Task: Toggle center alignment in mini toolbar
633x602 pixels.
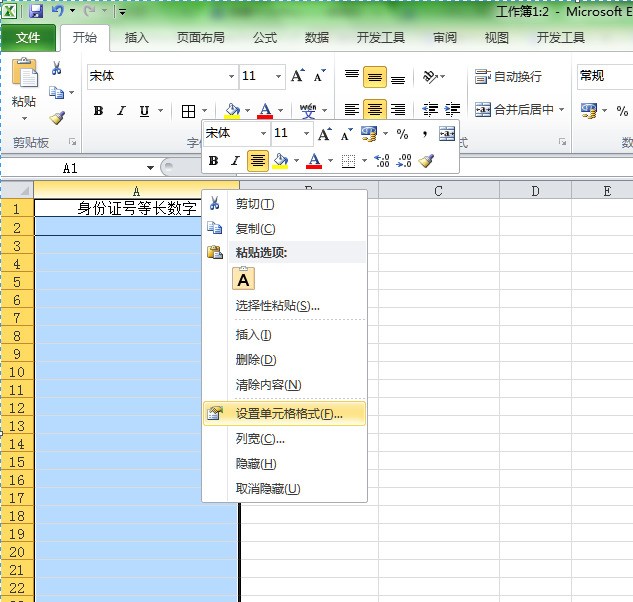Action: pyautogui.click(x=258, y=161)
